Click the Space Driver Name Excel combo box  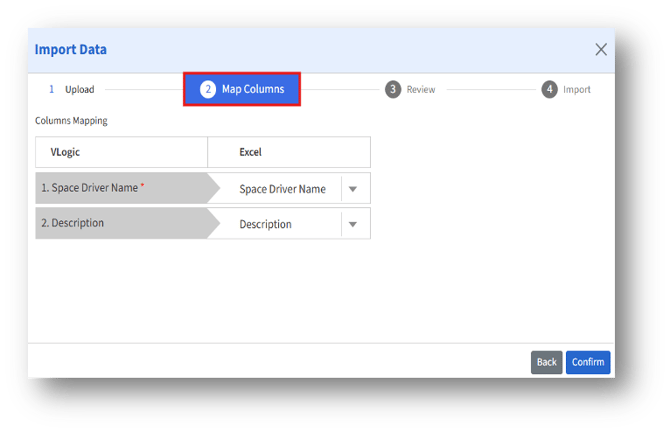[282, 189]
